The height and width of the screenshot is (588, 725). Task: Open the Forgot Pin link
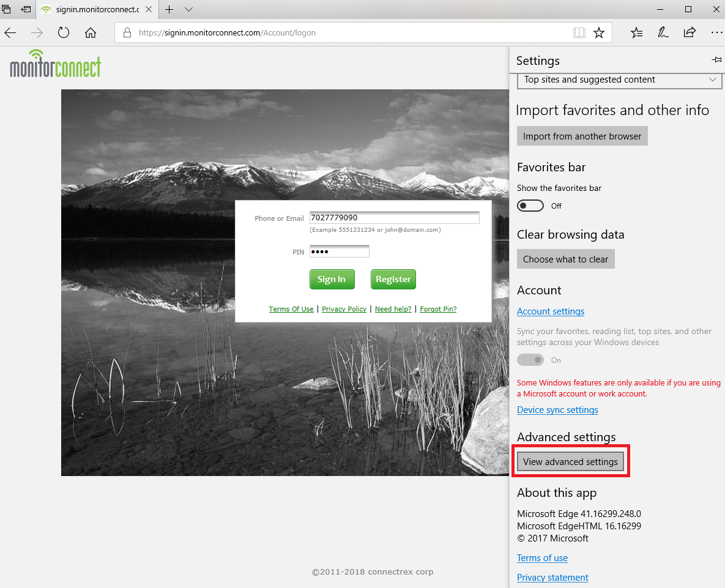pos(438,309)
